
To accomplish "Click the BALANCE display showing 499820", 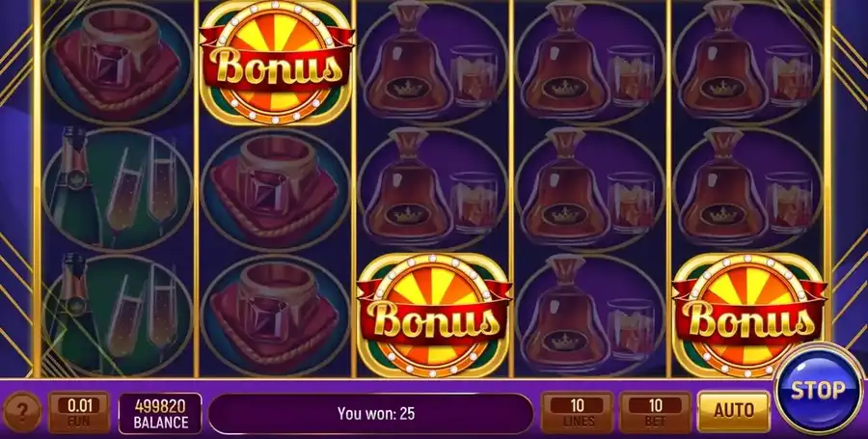I will click(x=160, y=414).
